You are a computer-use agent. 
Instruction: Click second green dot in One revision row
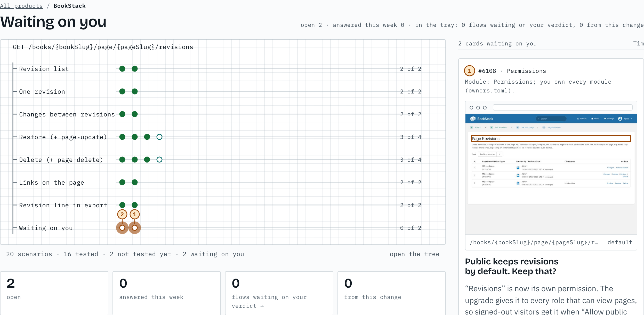(135, 91)
